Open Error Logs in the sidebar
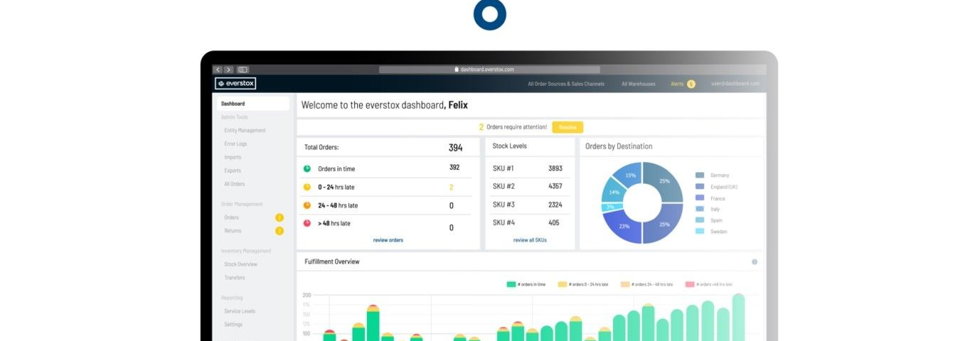The image size is (980, 341). (235, 144)
